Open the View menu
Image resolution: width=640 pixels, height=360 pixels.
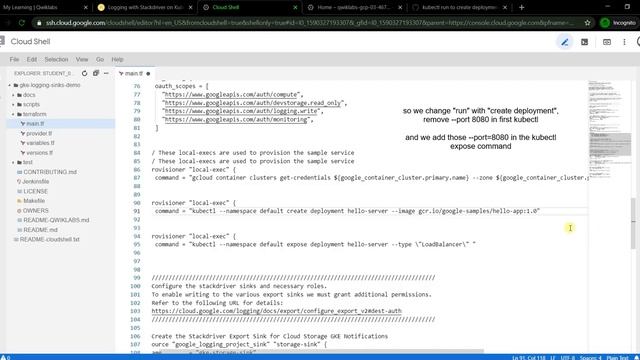pos(82,60)
